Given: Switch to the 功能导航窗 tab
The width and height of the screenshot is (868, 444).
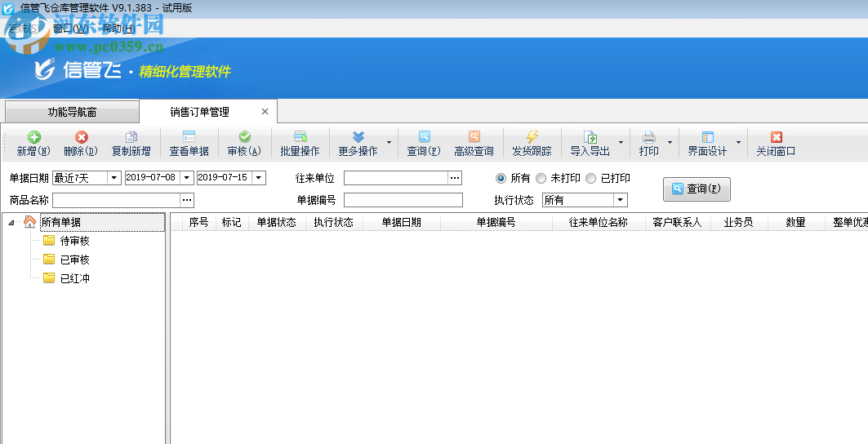Looking at the screenshot, I should click(x=72, y=112).
